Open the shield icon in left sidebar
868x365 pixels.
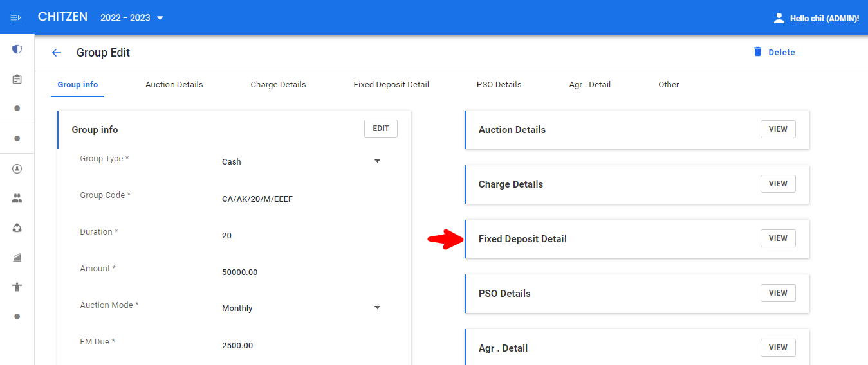[x=17, y=49]
